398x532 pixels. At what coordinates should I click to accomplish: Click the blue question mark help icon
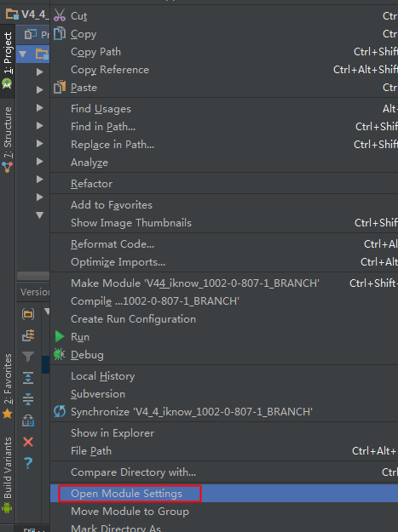pyautogui.click(x=28, y=463)
